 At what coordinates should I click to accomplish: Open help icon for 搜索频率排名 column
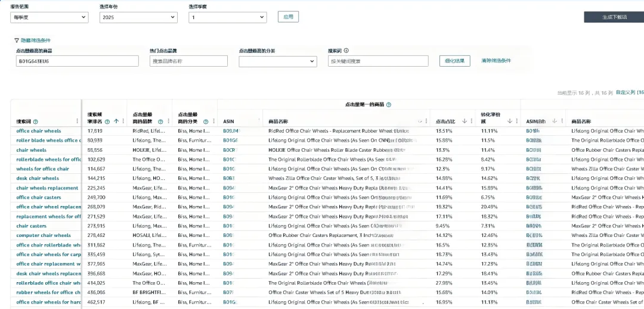click(x=107, y=121)
